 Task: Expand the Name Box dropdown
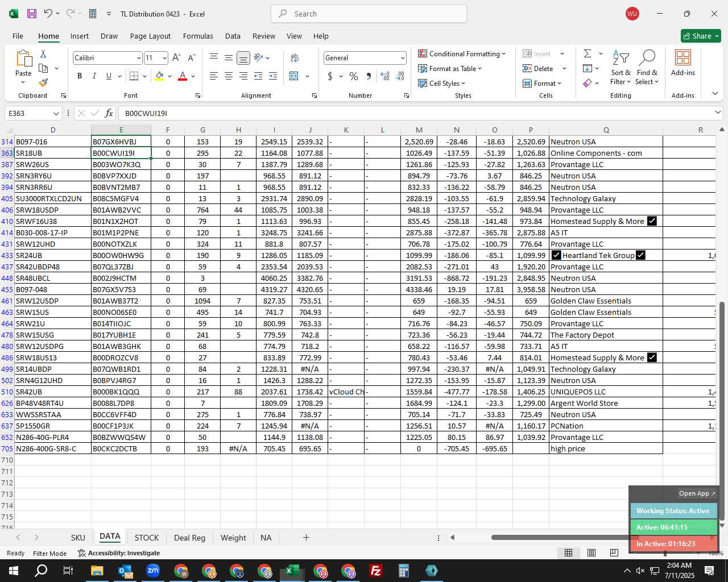(x=56, y=113)
